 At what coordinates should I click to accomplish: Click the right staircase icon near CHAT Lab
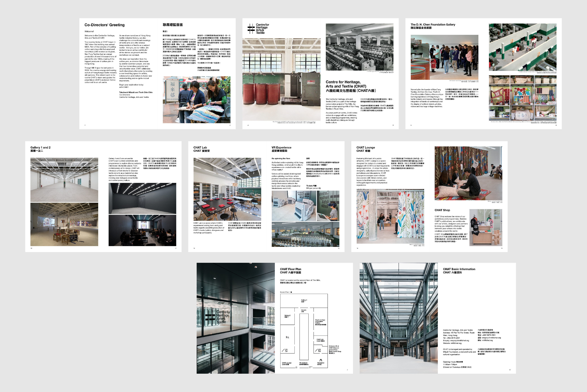tap(317, 350)
